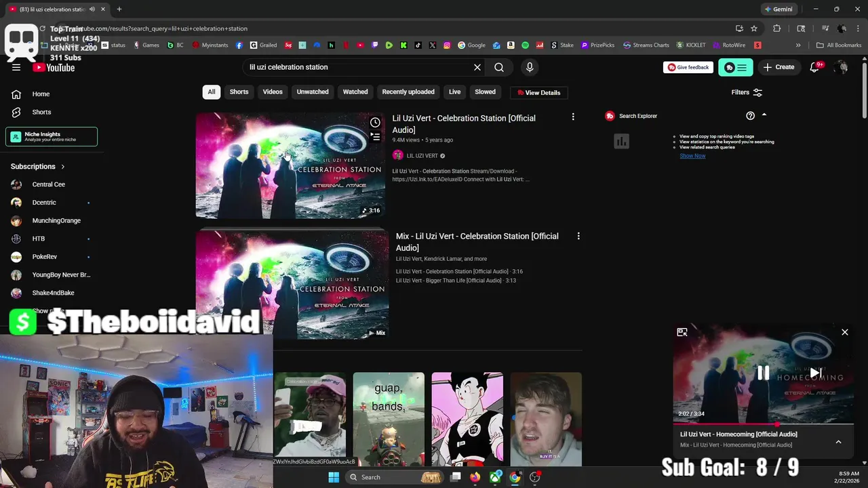Image resolution: width=868 pixels, height=488 pixels.
Task: Add Celebration Station to queue icon
Action: [375, 137]
